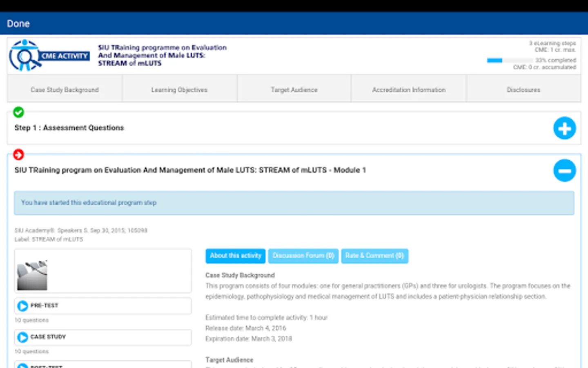Click green checkmark icon of Step 1
The height and width of the screenshot is (368, 588).
(18, 112)
